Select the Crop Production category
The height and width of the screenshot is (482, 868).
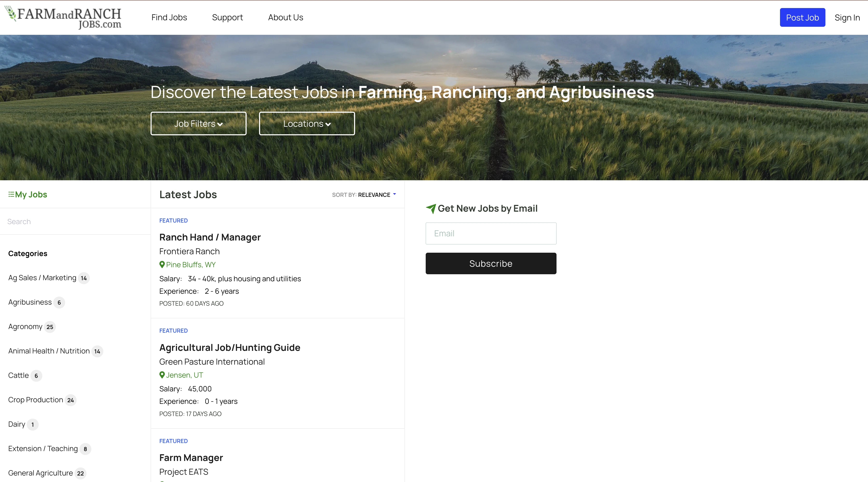36,400
